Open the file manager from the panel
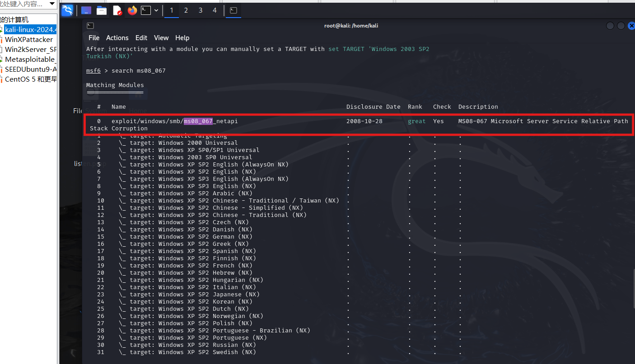 [x=102, y=10]
